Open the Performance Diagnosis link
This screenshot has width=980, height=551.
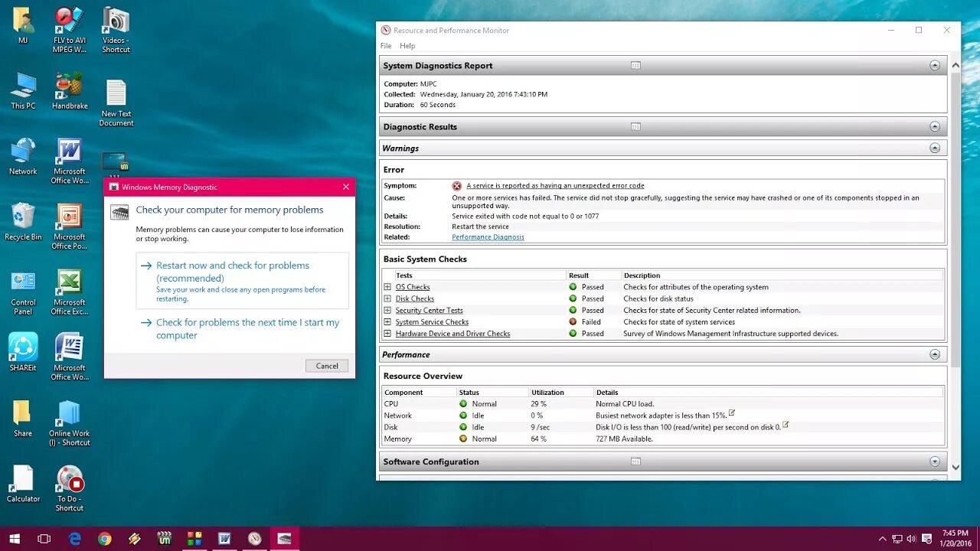click(488, 237)
